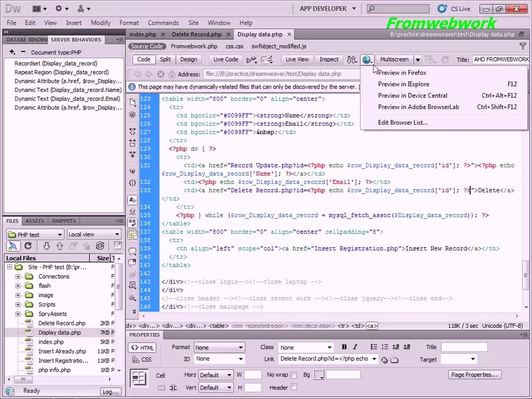This screenshot has height=399, width=532.
Task: Select Edit Browser List
Action: click(x=403, y=122)
